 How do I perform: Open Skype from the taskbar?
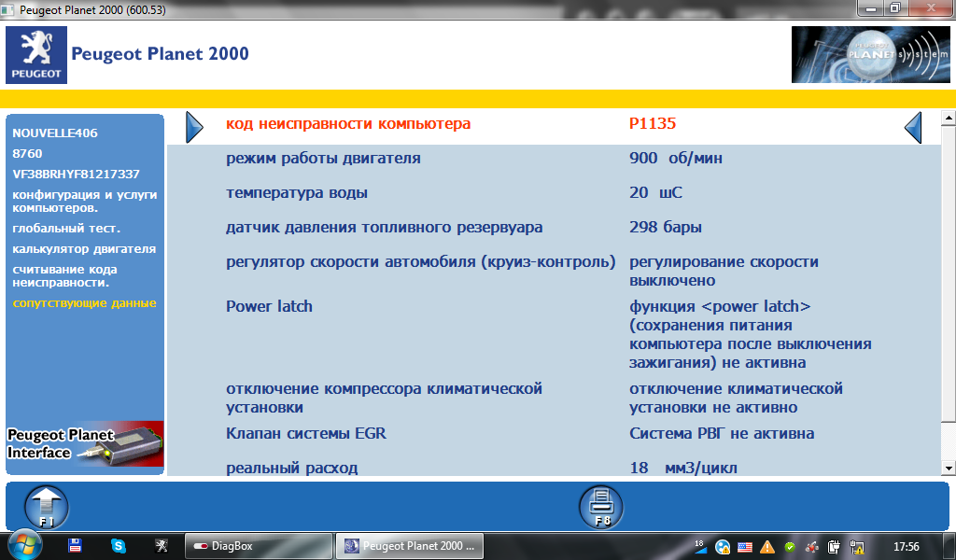click(x=119, y=546)
